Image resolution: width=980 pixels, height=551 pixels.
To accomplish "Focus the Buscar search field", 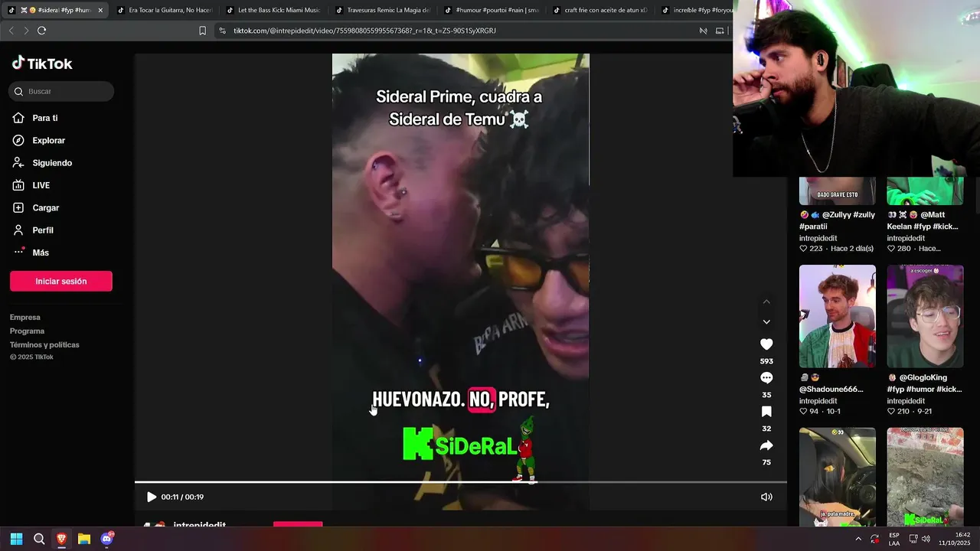I will [x=61, y=91].
